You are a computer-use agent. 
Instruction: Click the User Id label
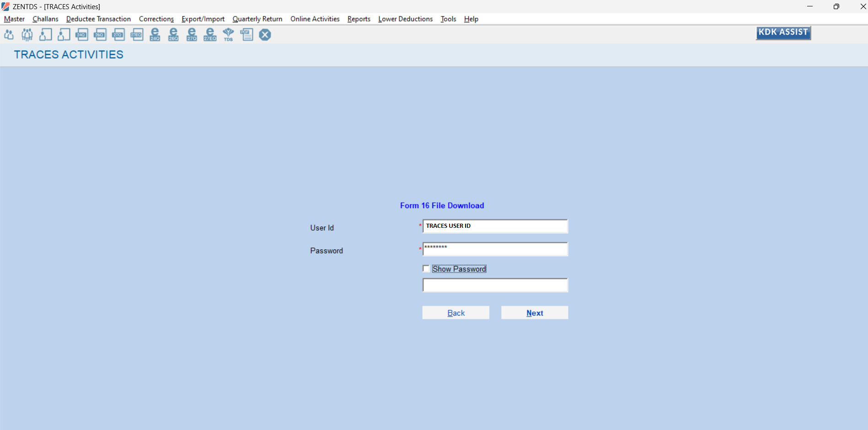tap(322, 228)
